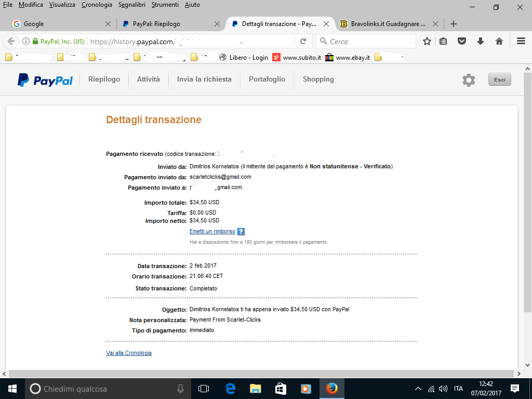Open Windows Store from taskbar
532x399 pixels.
click(x=281, y=389)
